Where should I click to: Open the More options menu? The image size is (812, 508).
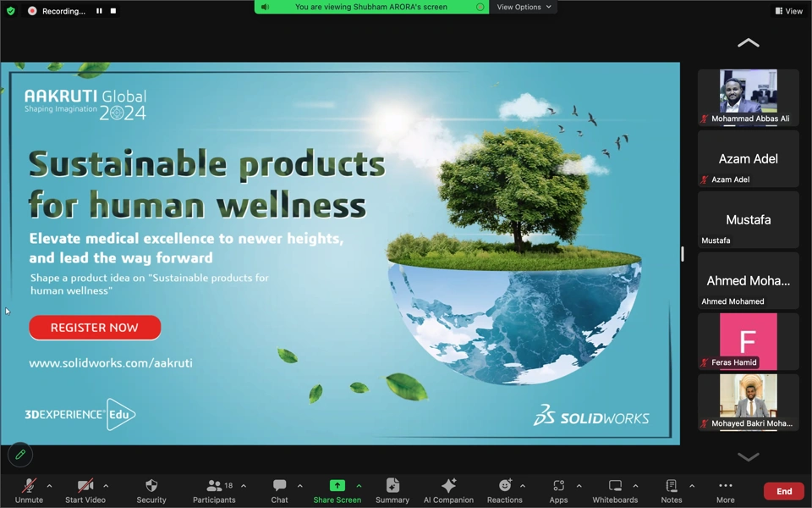point(726,490)
